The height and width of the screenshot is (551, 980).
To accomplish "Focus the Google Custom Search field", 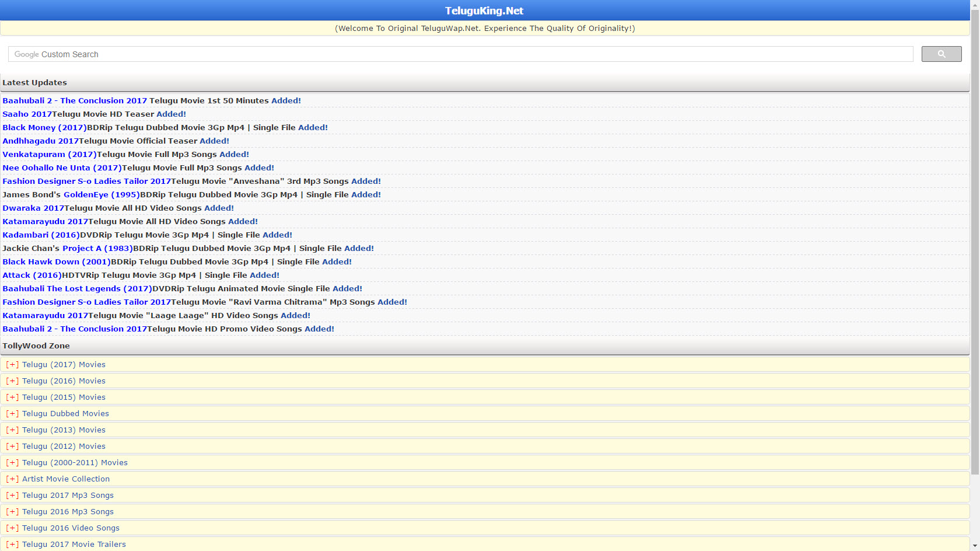I will 461,54.
